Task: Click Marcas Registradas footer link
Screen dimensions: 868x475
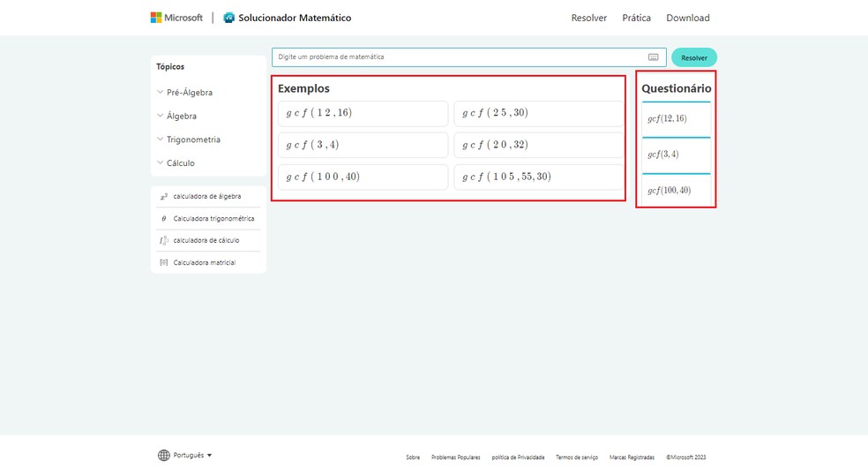Action: (x=632, y=457)
